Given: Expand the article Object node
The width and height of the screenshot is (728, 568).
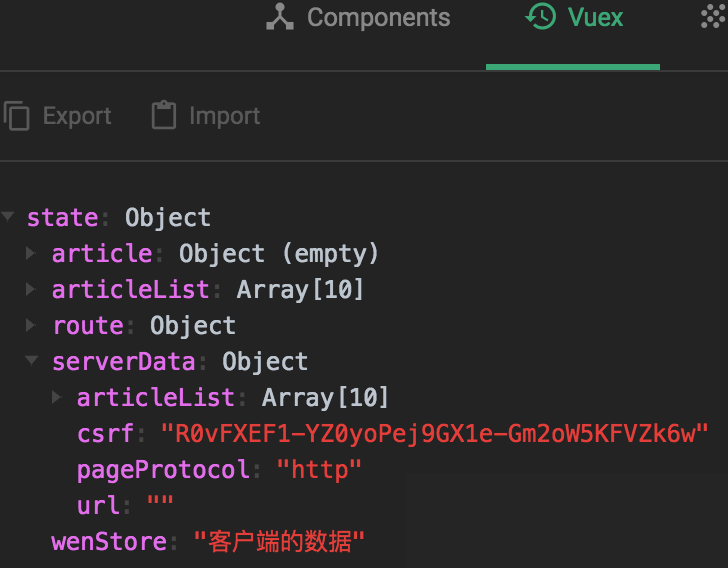Looking at the screenshot, I should coord(32,254).
